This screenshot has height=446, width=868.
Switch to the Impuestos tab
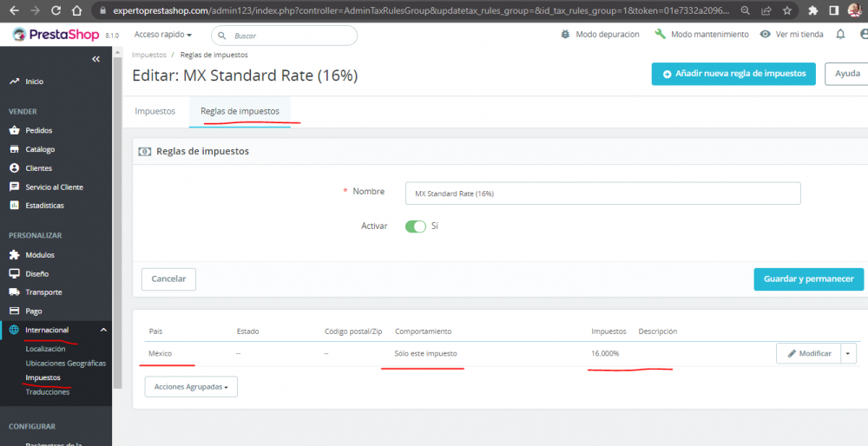(155, 111)
